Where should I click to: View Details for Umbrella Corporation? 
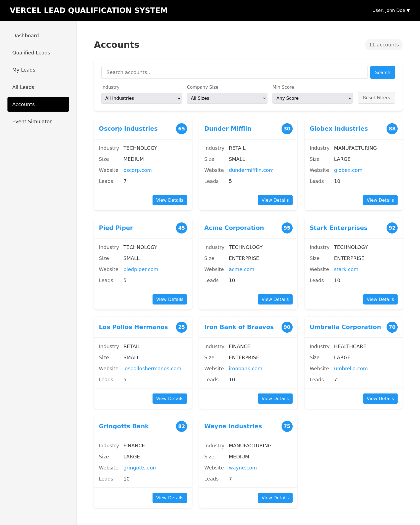pos(380,399)
